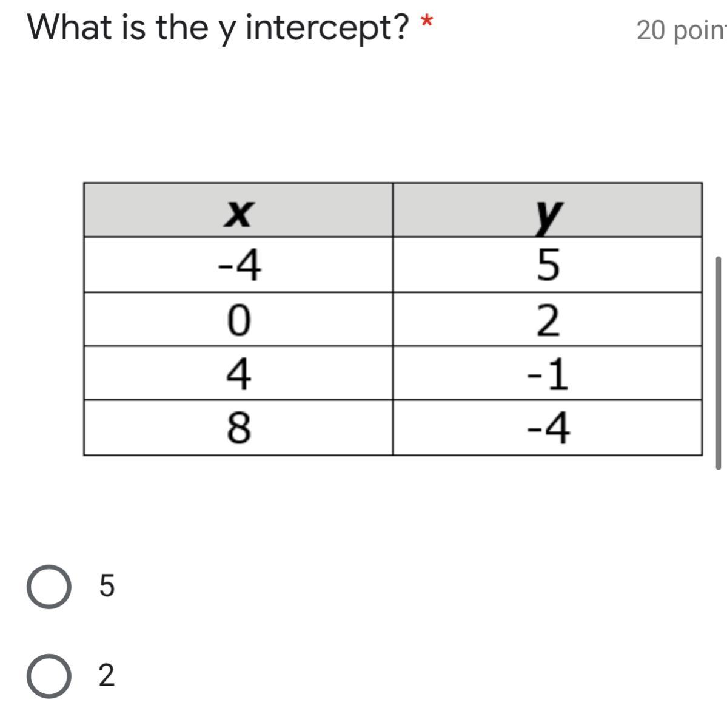The height and width of the screenshot is (728, 727).
Task: Click the -1 cell in the y column
Action: (x=548, y=373)
